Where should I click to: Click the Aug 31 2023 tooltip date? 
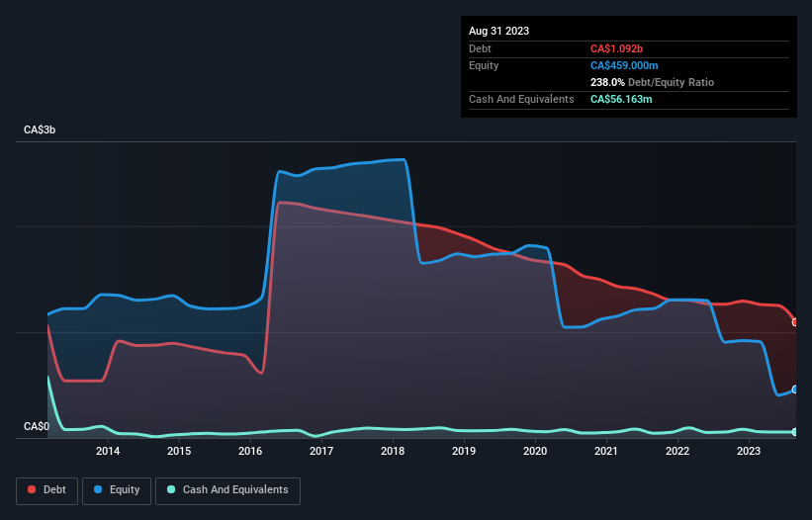pos(498,31)
